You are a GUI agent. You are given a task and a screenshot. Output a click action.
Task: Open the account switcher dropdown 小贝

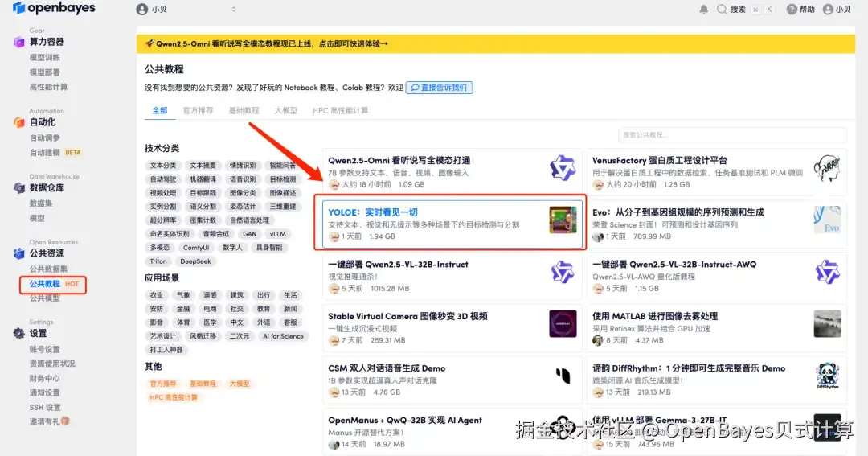(186, 10)
